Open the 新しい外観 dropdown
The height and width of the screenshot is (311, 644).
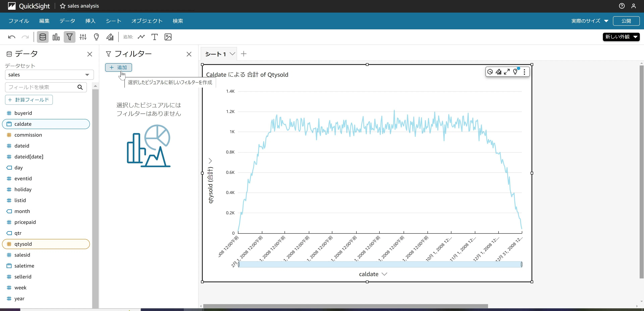tap(621, 37)
